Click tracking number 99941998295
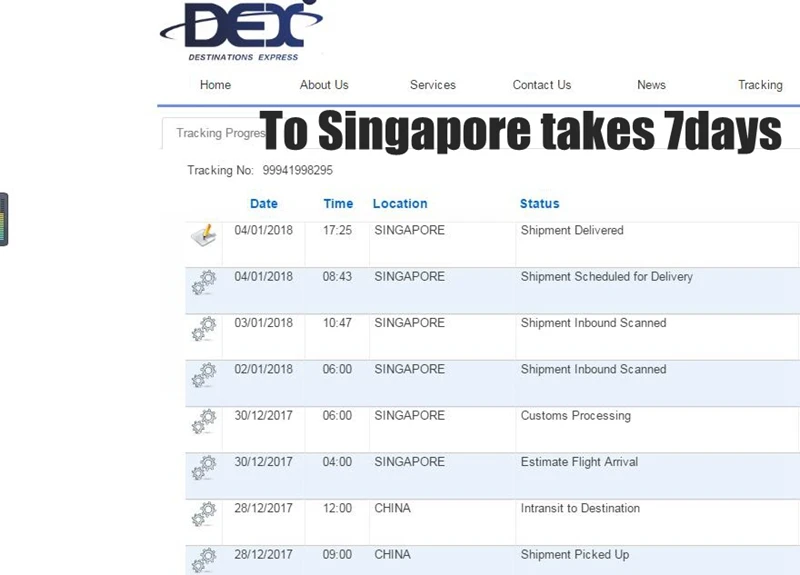The image size is (800, 575). 297,170
